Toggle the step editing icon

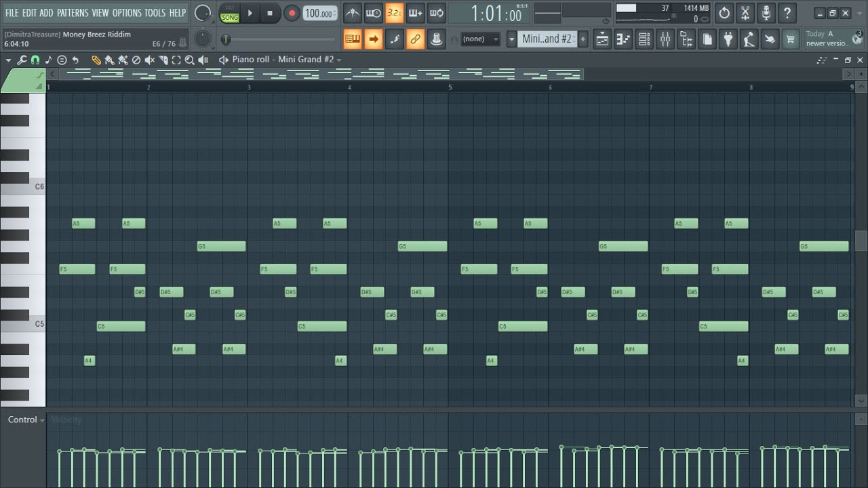[x=394, y=39]
